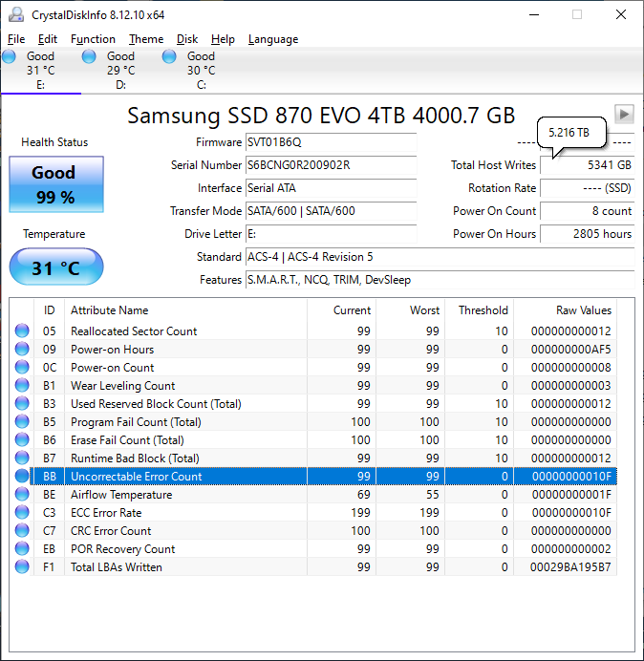Screen dimensions: 644x661
Task: Click the status orb for ECC Error Rate
Action: (22, 512)
